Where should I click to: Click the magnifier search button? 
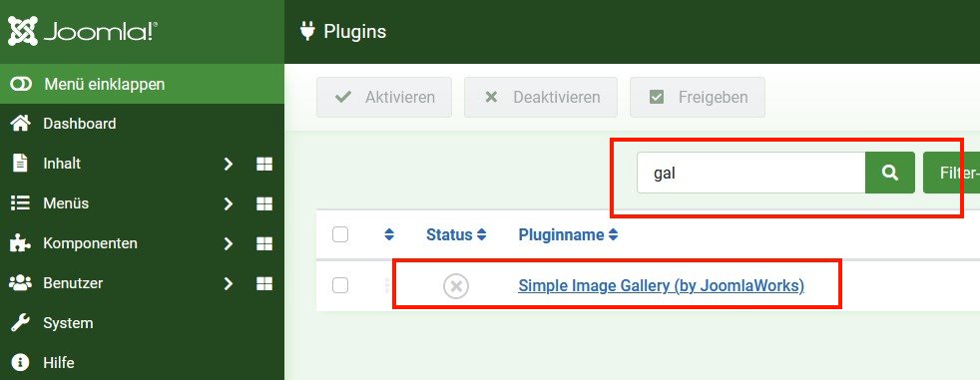pos(890,173)
